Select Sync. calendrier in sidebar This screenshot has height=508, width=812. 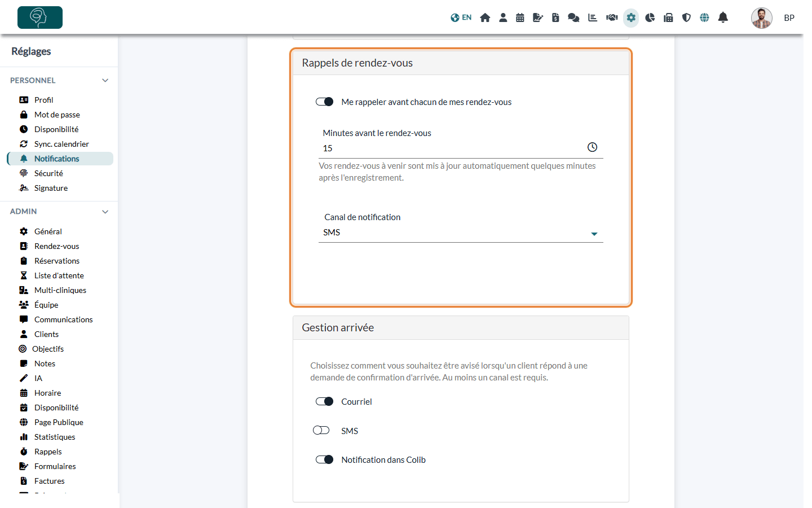[x=60, y=144]
